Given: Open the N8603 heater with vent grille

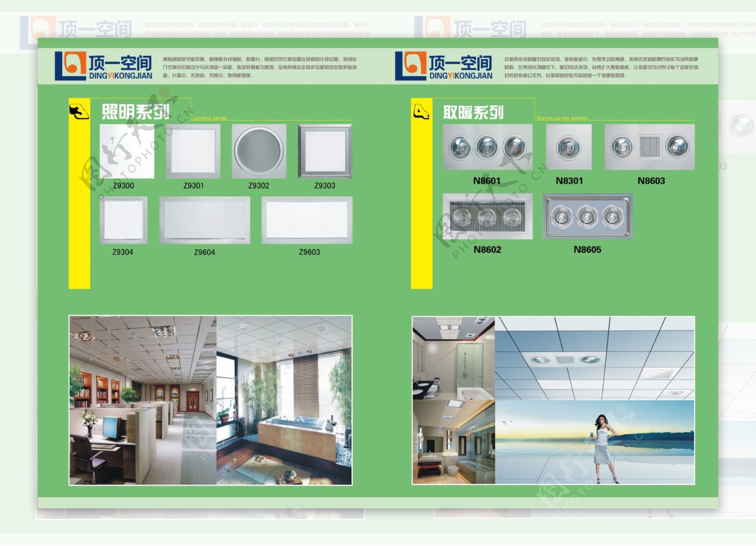Looking at the screenshot, I should click(650, 147).
